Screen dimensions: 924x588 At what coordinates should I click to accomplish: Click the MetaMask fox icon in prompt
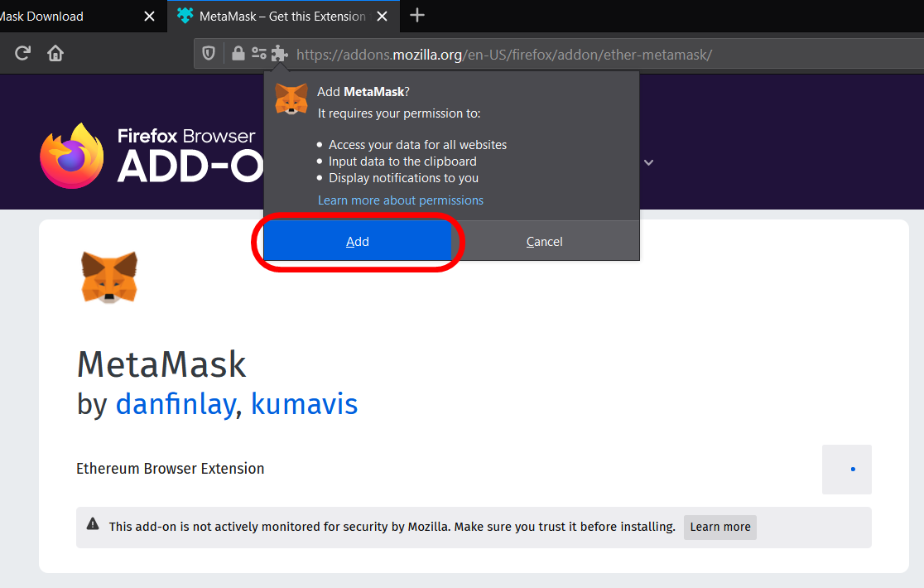(x=291, y=99)
